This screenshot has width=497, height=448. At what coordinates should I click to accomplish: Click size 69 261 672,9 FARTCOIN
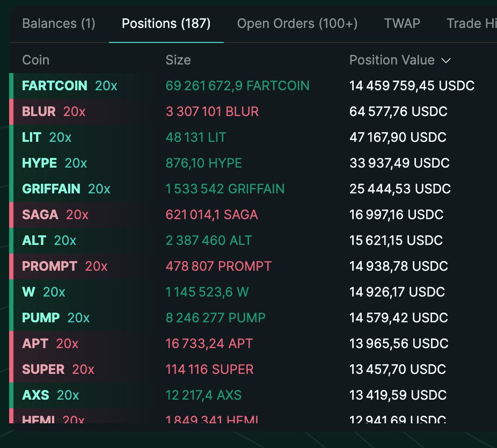tap(237, 85)
